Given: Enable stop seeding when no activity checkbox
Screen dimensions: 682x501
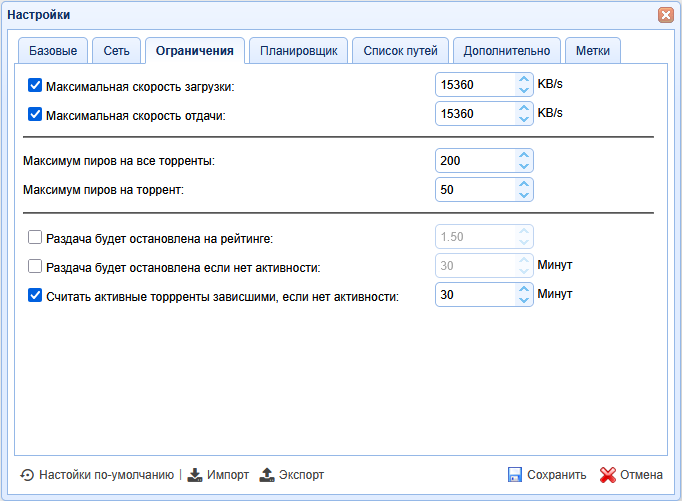Looking at the screenshot, I should pyautogui.click(x=35, y=266).
